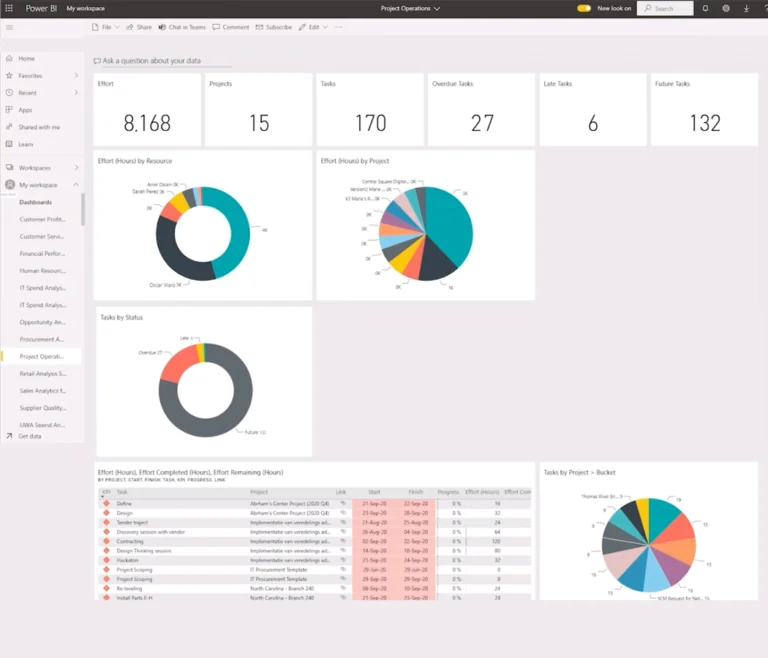Open the Retail Analysis S... dashboard
Screen dimensions: 768x658
coord(43,373)
